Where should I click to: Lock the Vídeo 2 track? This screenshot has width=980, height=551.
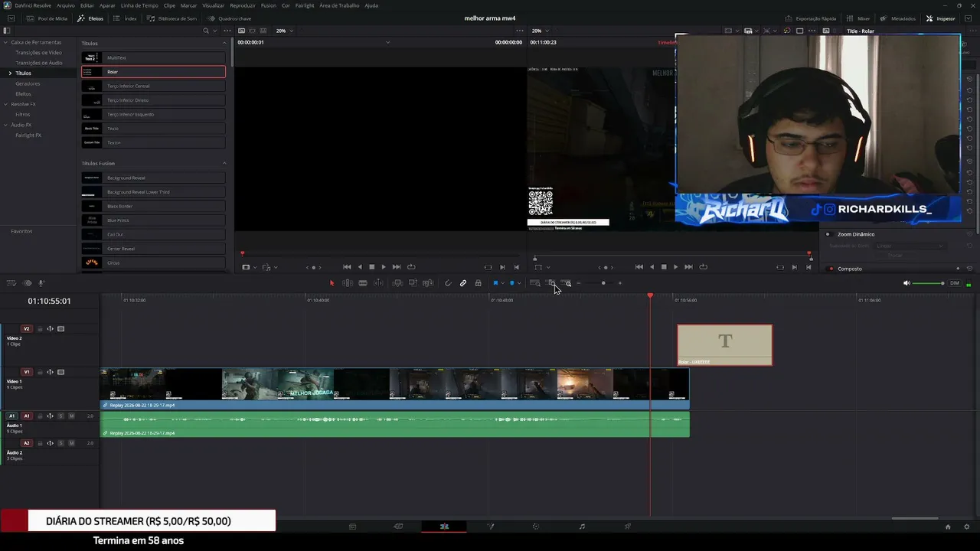40,329
